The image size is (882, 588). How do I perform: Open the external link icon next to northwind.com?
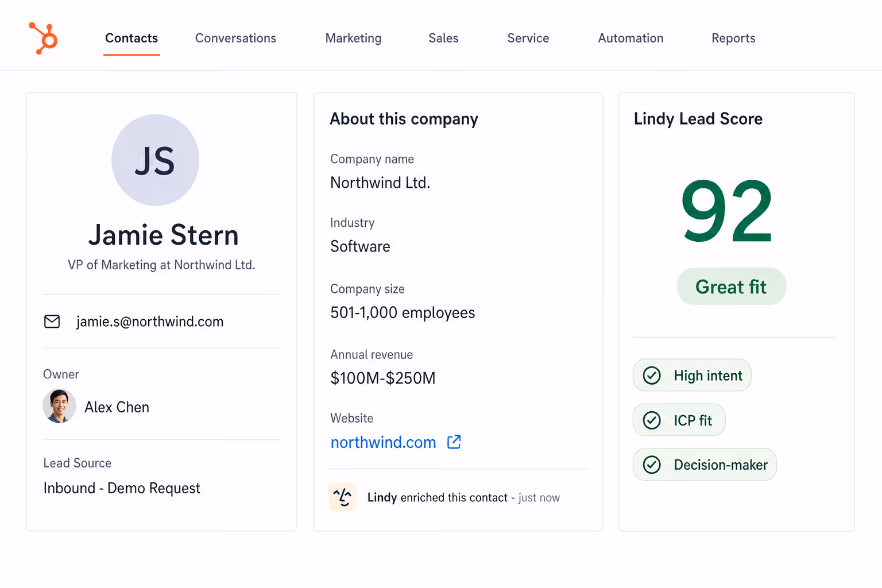[454, 442]
